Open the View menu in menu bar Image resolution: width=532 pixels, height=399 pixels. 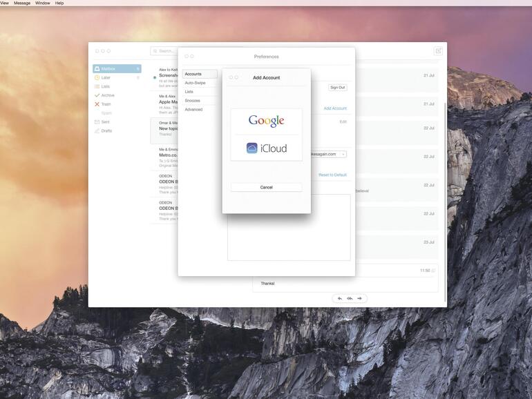[4, 3]
